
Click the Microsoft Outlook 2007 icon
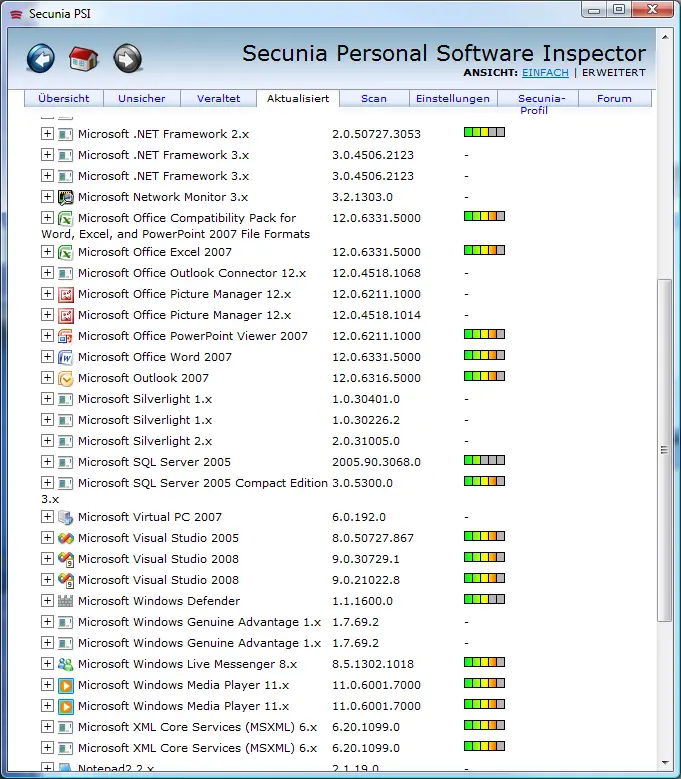(66, 378)
